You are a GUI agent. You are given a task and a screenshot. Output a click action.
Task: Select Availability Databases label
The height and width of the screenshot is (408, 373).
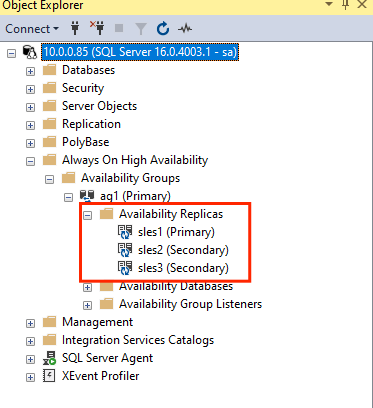[x=176, y=287]
